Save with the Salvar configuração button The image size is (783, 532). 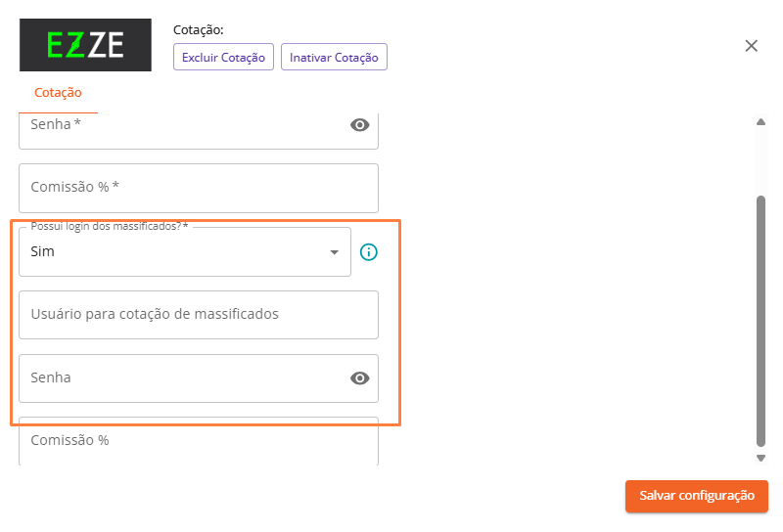(x=697, y=496)
